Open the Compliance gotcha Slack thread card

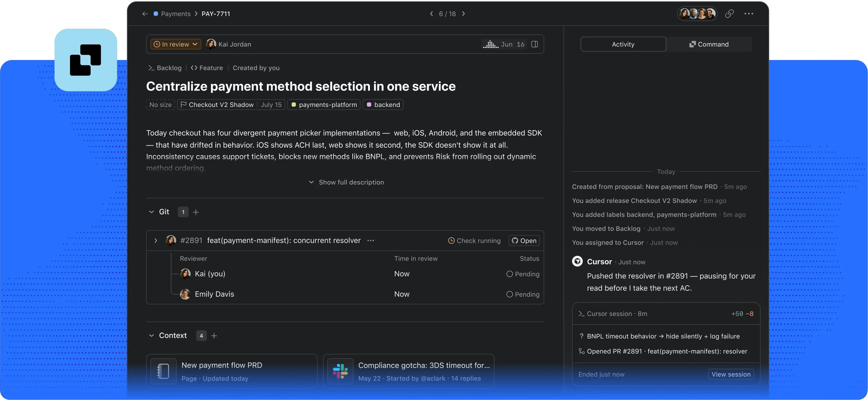(408, 371)
